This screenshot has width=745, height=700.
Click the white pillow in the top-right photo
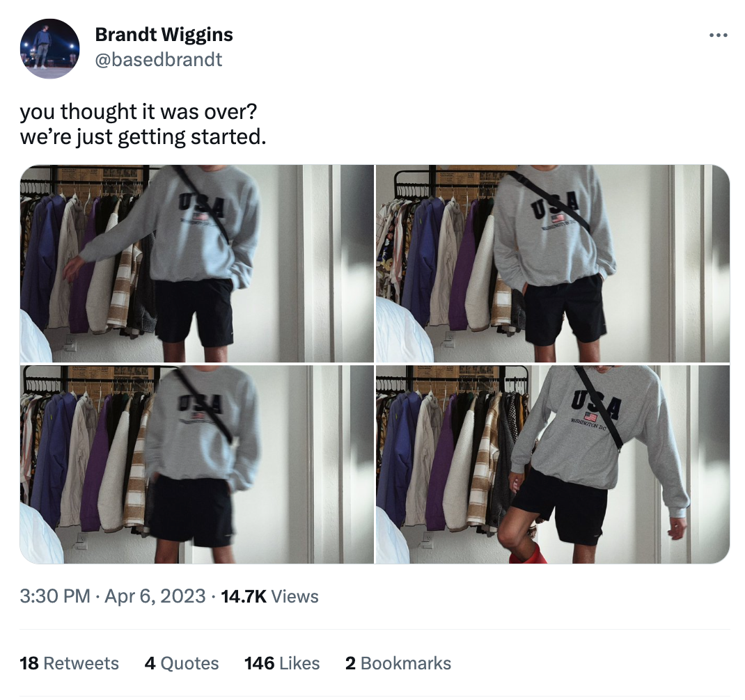point(403,331)
